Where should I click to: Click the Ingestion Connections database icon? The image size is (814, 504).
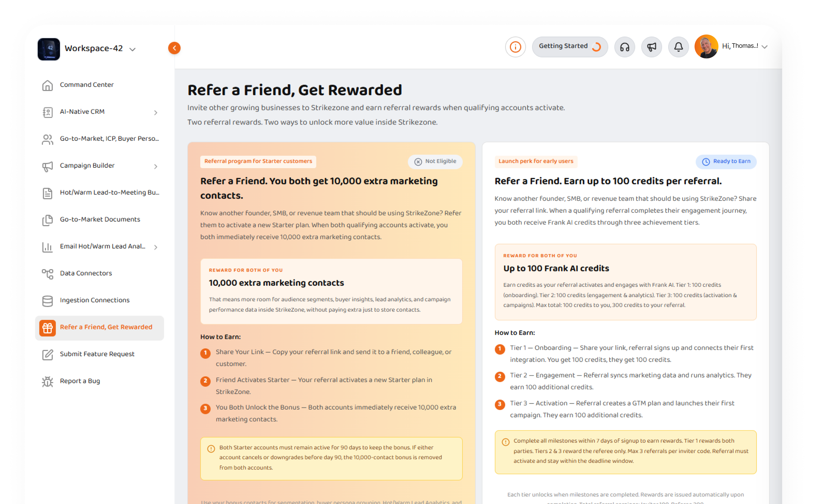click(47, 301)
